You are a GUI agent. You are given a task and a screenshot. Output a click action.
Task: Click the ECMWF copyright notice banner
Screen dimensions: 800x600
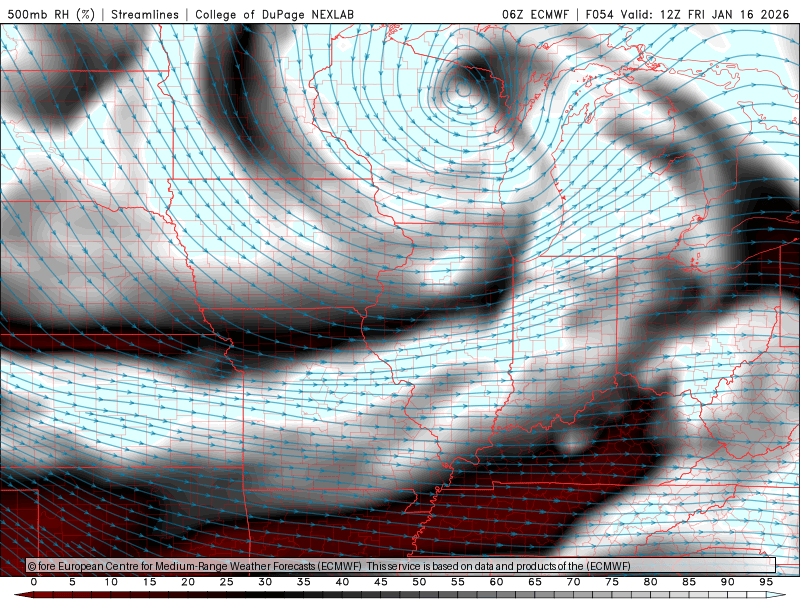tap(401, 566)
